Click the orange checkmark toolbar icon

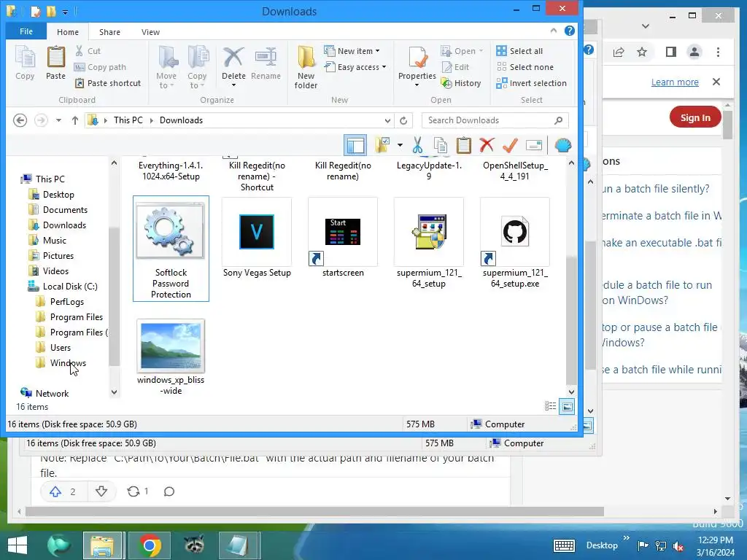point(510,145)
